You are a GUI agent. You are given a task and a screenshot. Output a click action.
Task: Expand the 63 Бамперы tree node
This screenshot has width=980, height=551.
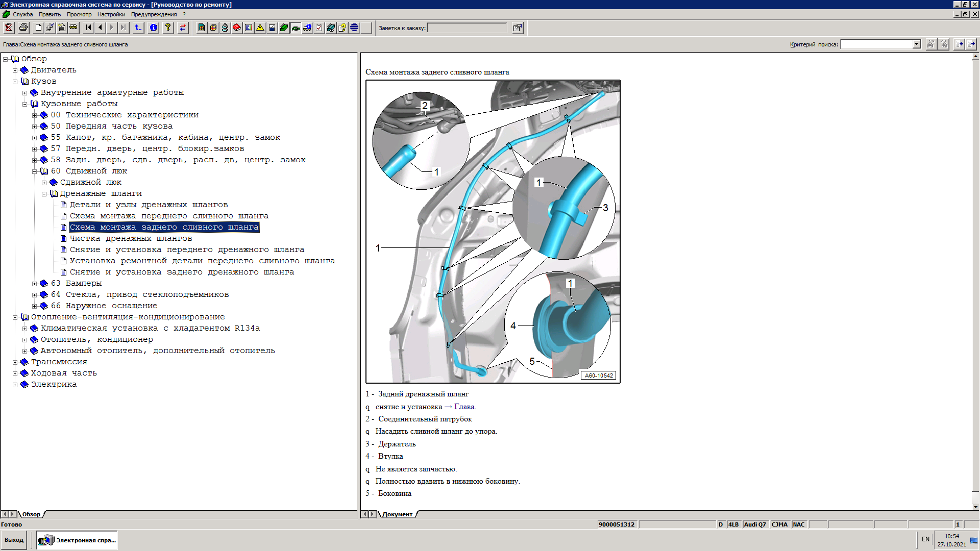(x=35, y=284)
